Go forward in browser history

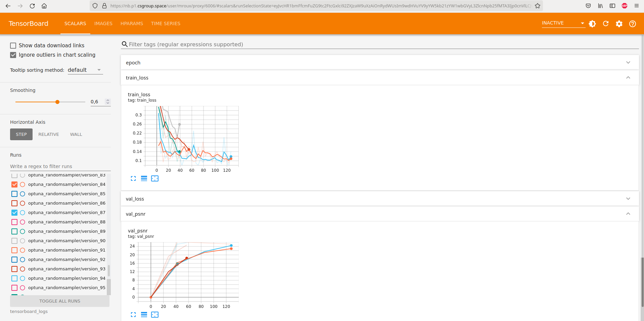(x=20, y=6)
